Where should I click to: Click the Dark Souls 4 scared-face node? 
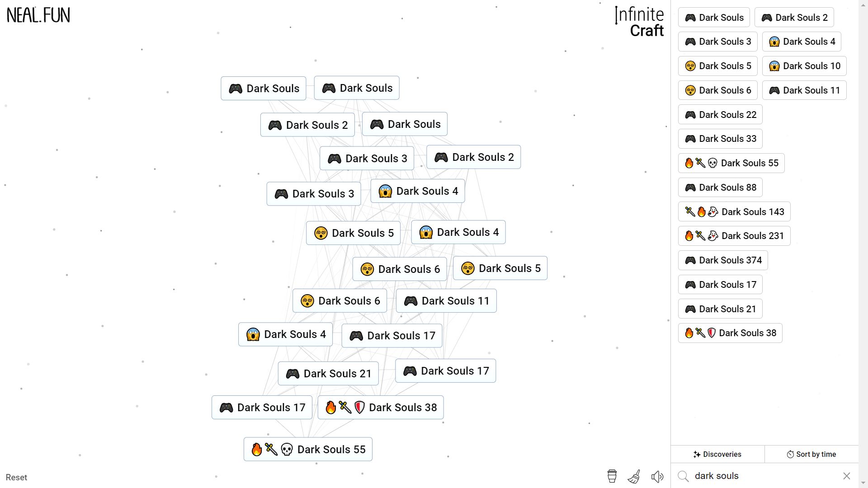click(x=417, y=191)
